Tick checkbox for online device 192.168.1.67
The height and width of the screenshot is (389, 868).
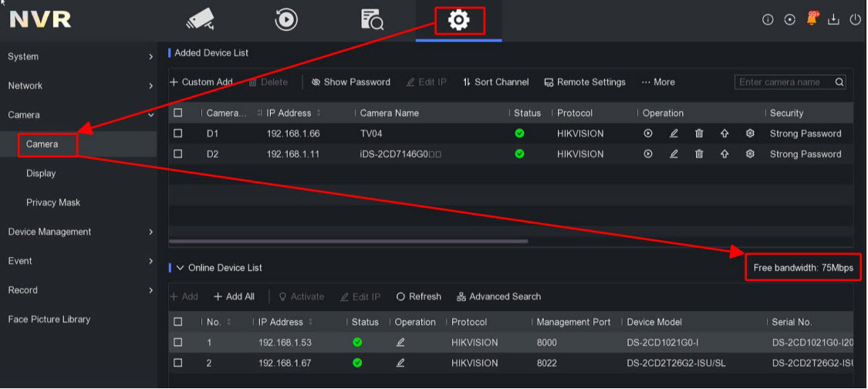(x=178, y=363)
